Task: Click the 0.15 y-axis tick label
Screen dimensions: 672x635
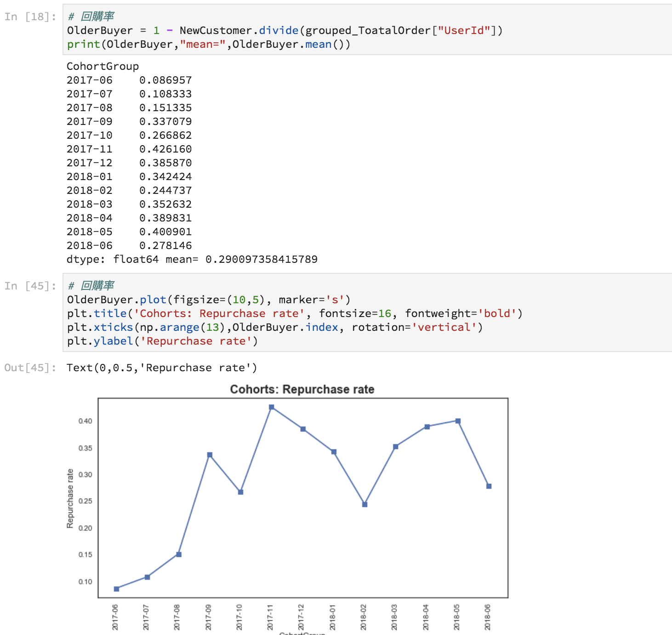Action: [85, 555]
